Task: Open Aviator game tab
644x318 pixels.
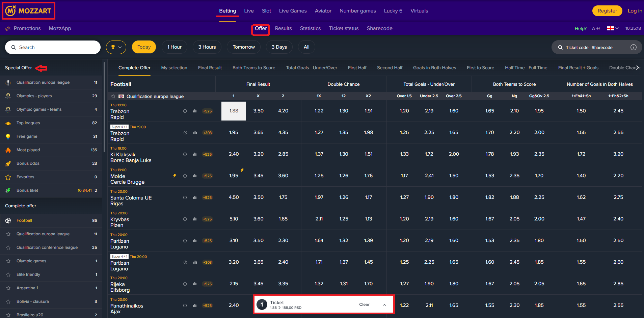Action: (x=323, y=11)
